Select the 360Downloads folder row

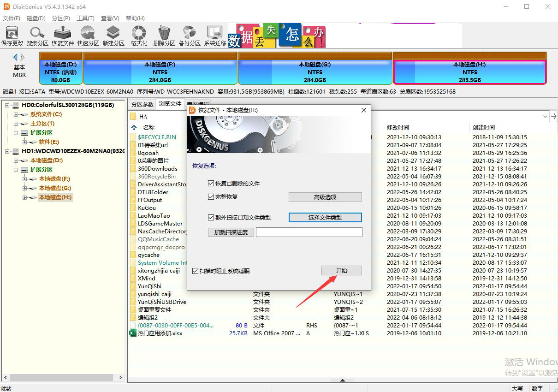[157, 168]
